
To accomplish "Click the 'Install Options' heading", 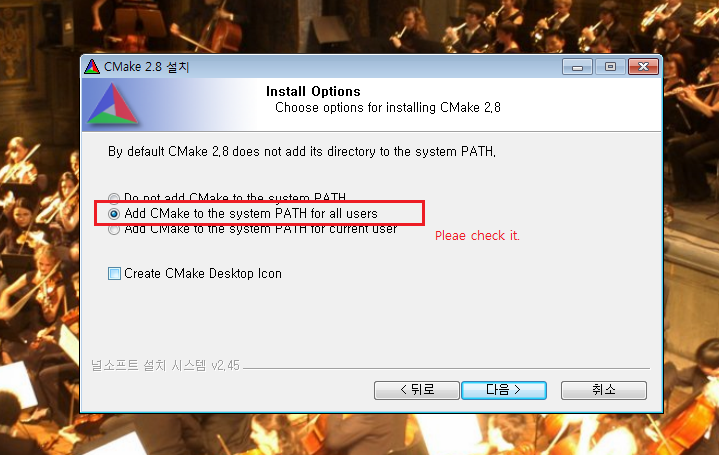I will 313,91.
